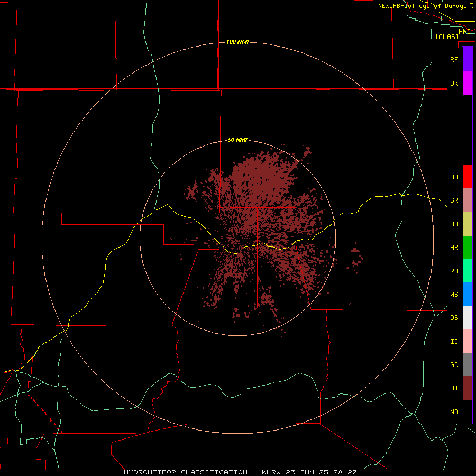Click the HA red legend swatch
This screenshot has width=476, height=476.
tap(467, 177)
